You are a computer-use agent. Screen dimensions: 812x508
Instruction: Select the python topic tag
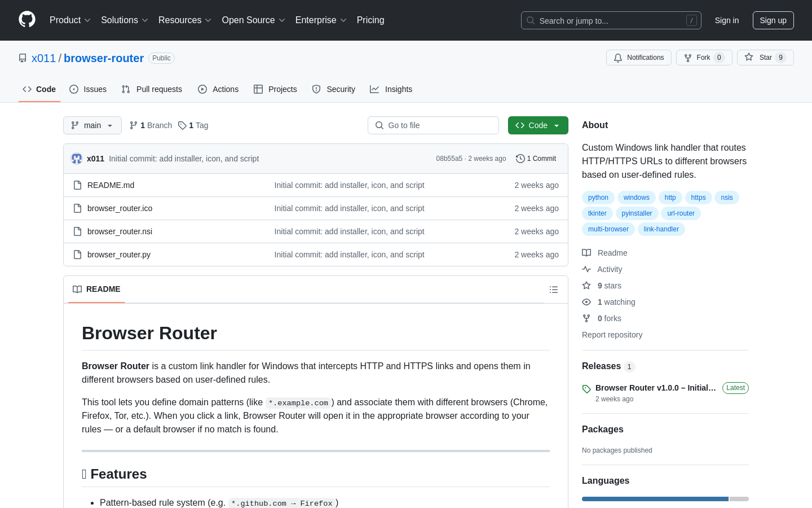tap(598, 198)
